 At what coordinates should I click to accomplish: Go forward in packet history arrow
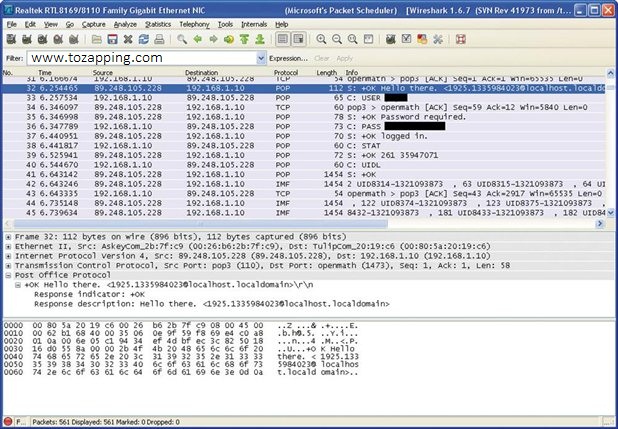click(213, 39)
